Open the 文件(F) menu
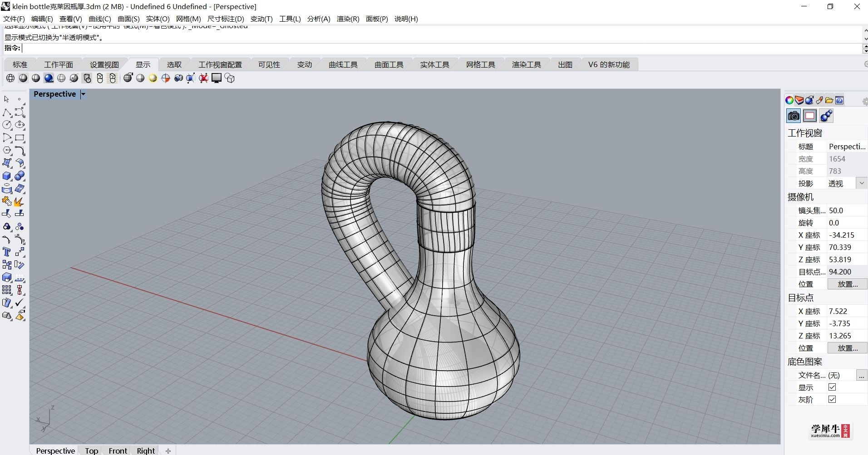 [14, 19]
